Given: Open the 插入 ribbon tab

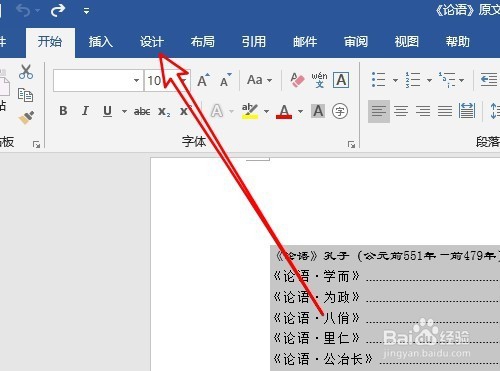Looking at the screenshot, I should [101, 42].
